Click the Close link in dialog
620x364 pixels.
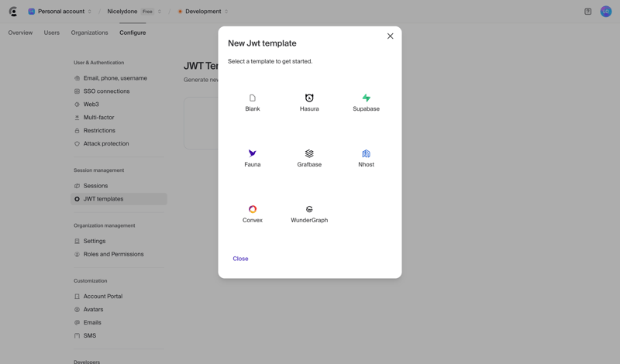coord(240,259)
